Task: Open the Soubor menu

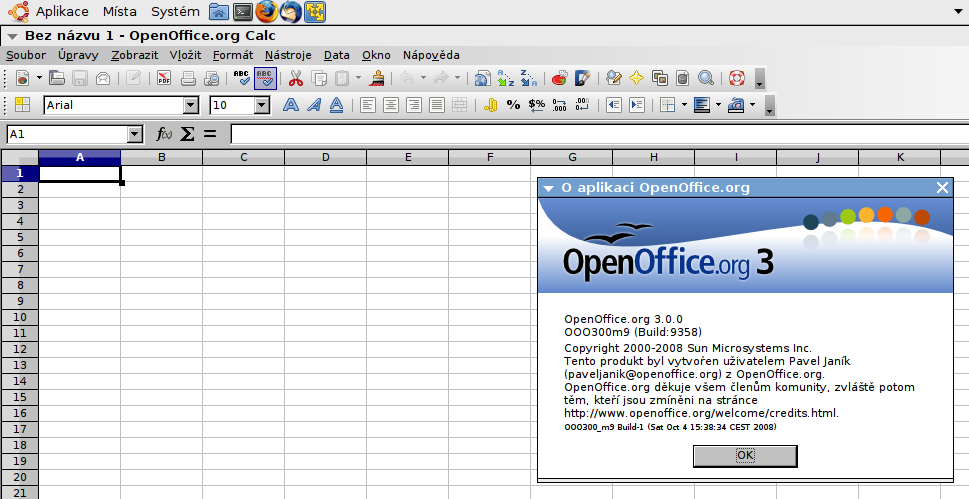Action: coord(26,55)
